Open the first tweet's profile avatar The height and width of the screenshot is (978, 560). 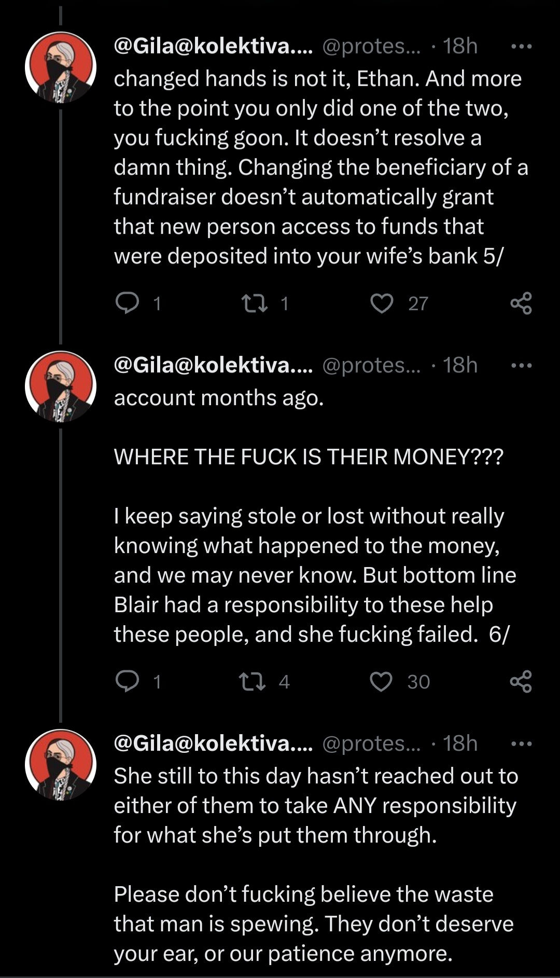pyautogui.click(x=61, y=67)
